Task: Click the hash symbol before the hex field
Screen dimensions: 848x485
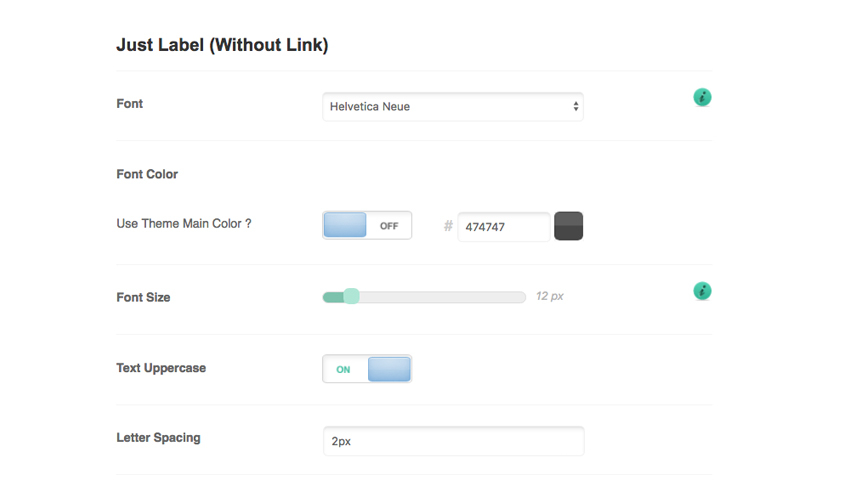Action: pyautogui.click(x=448, y=227)
